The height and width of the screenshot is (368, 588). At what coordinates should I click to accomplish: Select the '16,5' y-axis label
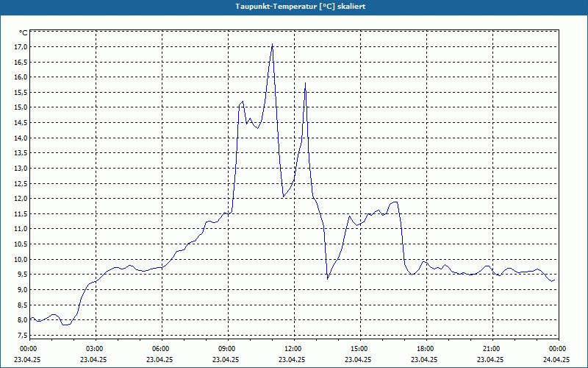point(21,62)
